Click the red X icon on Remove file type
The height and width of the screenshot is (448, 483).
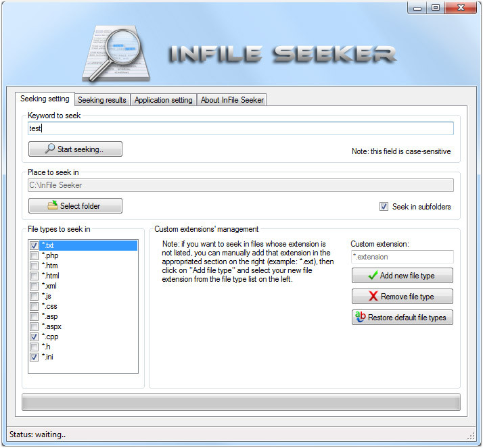coord(373,296)
